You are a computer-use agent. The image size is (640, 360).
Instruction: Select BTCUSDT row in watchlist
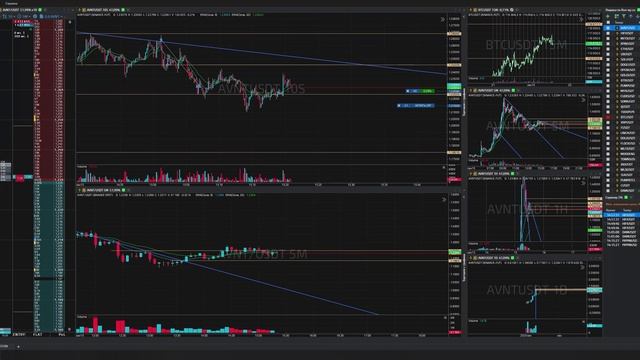pos(622,117)
